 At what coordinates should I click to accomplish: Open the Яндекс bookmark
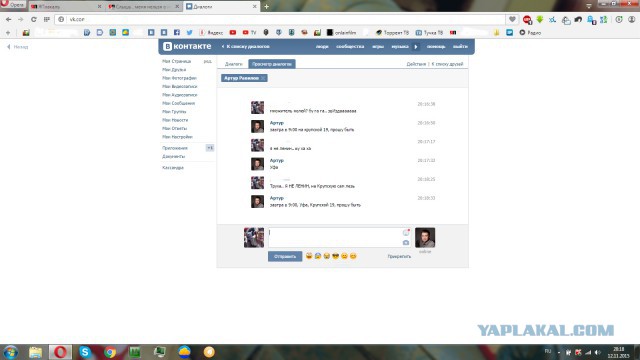(211, 32)
